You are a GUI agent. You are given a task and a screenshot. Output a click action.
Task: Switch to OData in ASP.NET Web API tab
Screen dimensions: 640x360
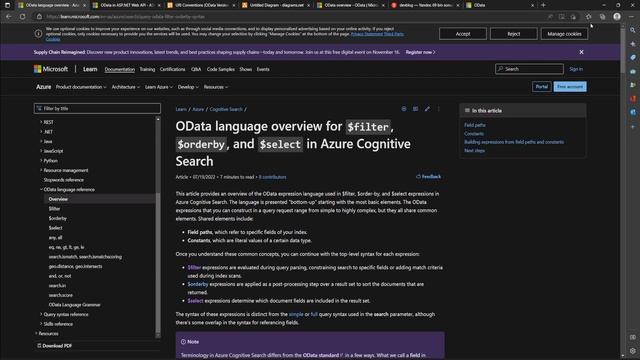click(x=127, y=5)
